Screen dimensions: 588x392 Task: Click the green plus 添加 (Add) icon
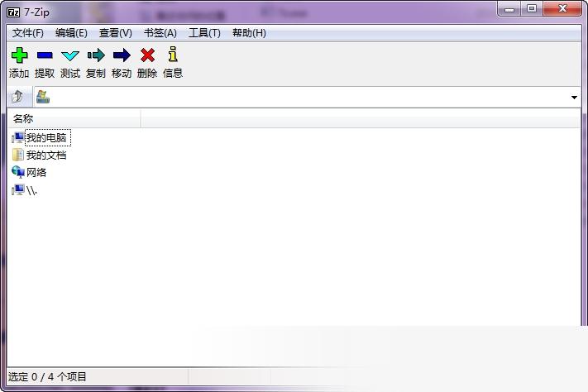19,55
